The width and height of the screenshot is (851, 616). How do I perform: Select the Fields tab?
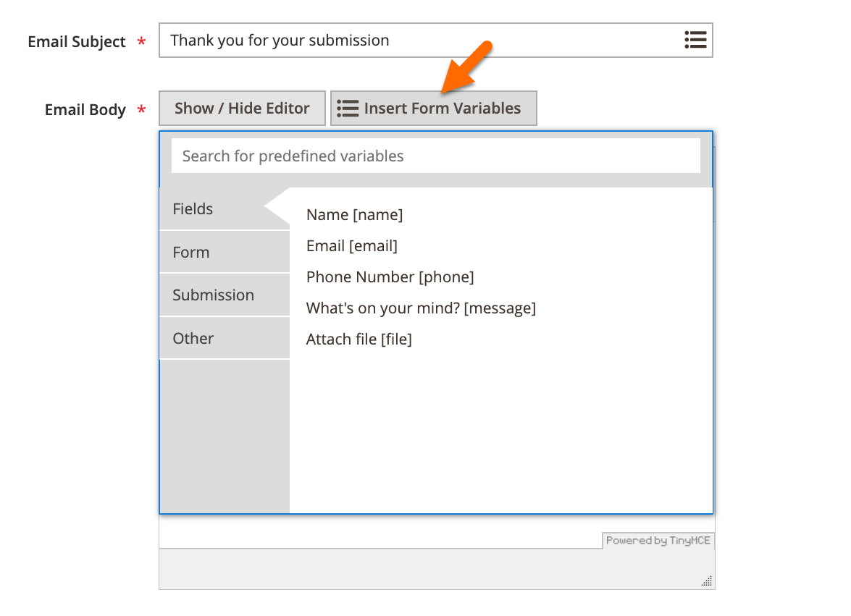coord(225,208)
